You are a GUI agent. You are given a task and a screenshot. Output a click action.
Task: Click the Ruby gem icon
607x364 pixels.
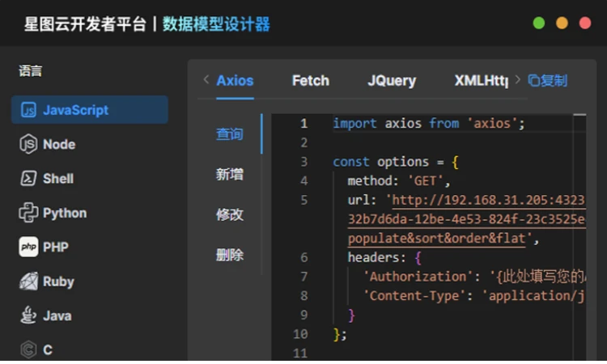29,281
